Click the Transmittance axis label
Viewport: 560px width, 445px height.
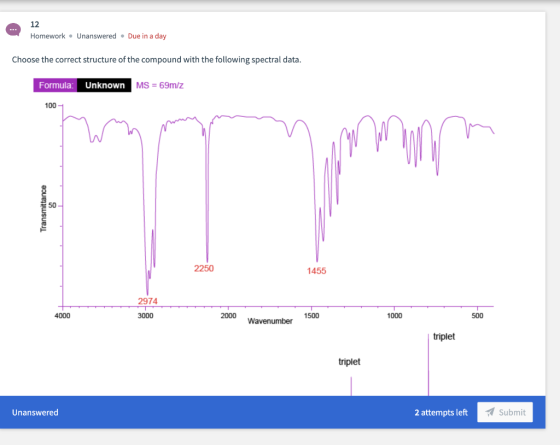[x=43, y=209]
